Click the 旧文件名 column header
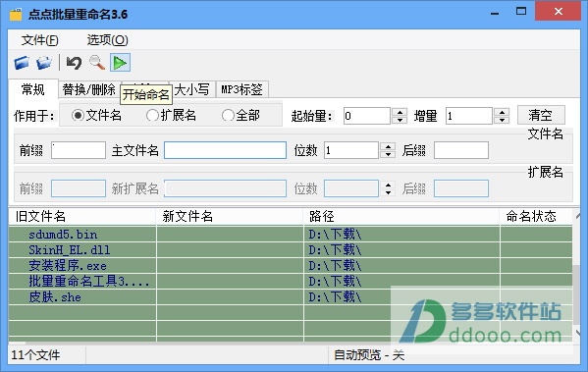Image resolution: width=588 pixels, height=372 pixels. point(82,216)
